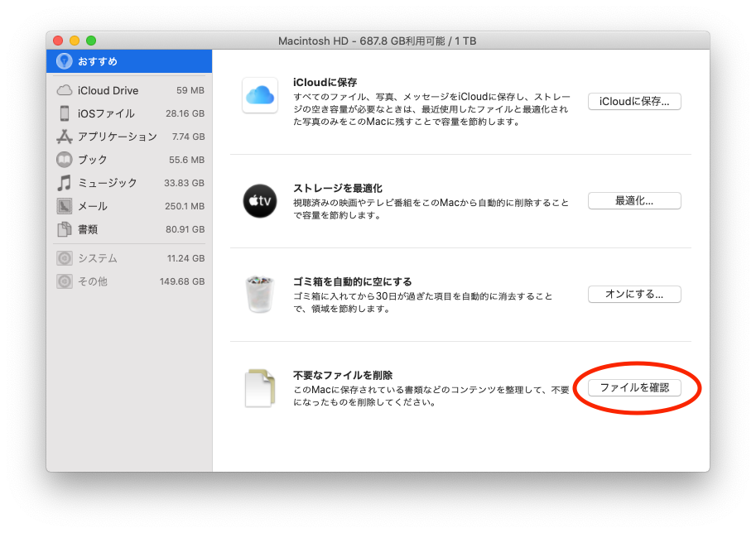Minimize the window with yellow button
This screenshot has width=756, height=533.
tap(75, 41)
